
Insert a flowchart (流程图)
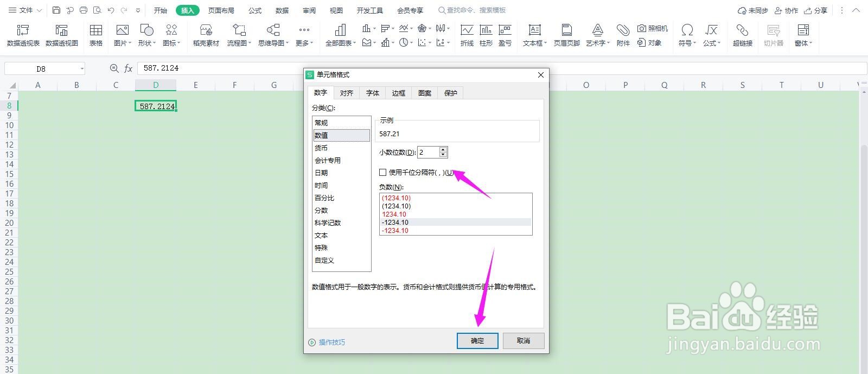click(239, 35)
